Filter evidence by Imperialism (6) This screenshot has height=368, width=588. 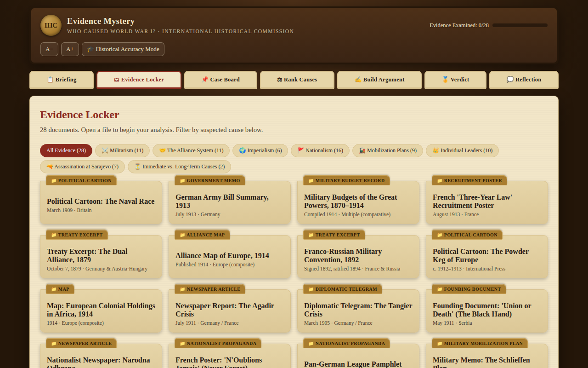click(x=260, y=150)
